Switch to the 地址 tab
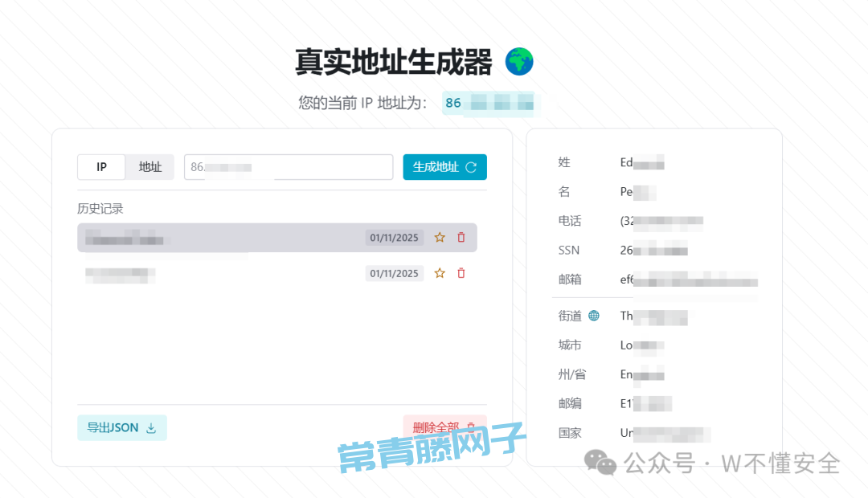The width and height of the screenshot is (868, 498). 150,167
